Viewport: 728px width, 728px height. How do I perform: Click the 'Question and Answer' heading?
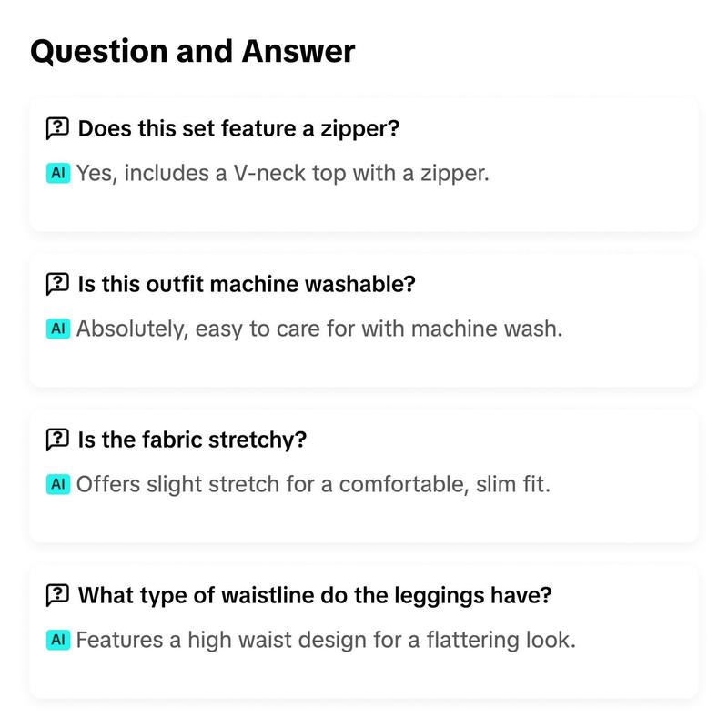[193, 51]
